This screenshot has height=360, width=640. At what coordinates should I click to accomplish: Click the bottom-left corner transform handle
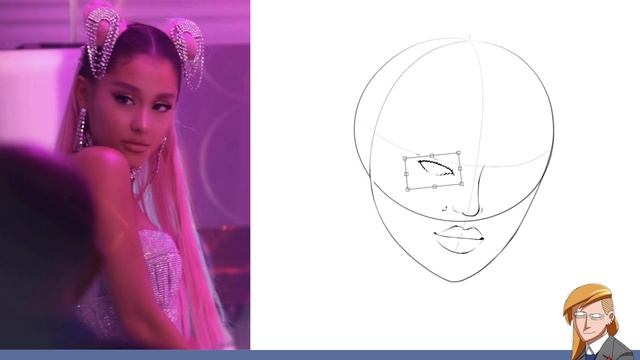[407, 189]
